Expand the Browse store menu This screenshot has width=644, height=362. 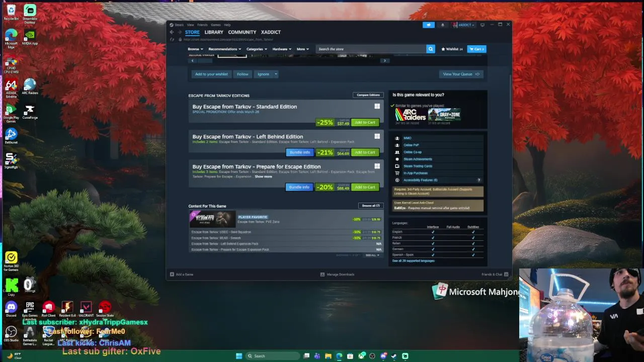click(x=195, y=49)
